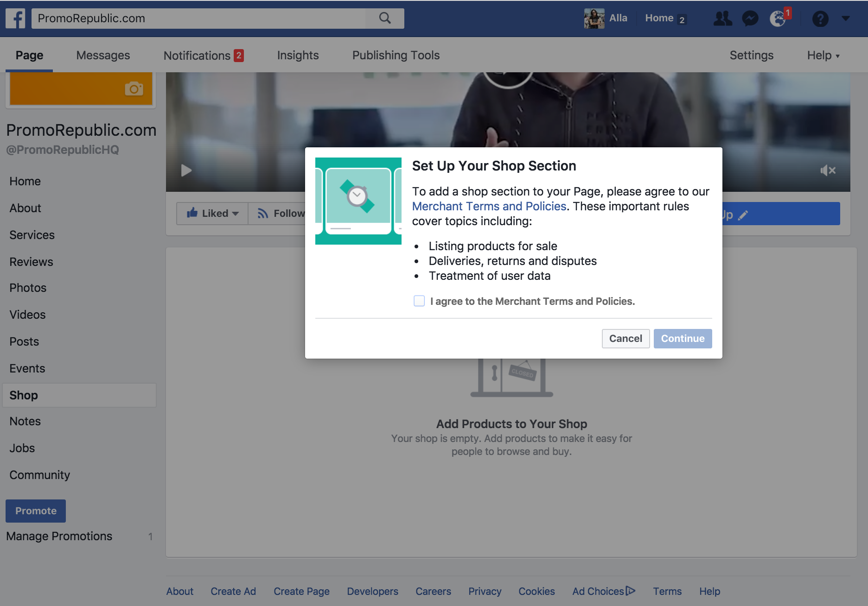
Task: Open page Settings
Action: coord(752,56)
